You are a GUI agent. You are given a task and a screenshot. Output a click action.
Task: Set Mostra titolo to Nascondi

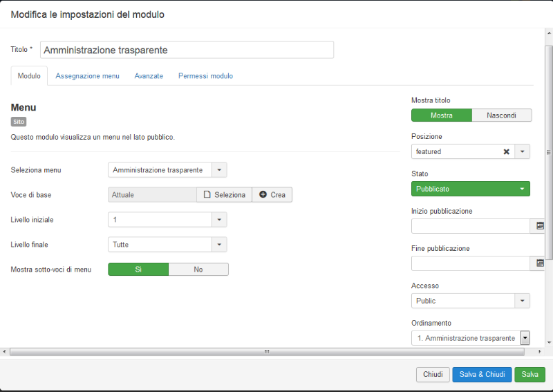tap(502, 115)
